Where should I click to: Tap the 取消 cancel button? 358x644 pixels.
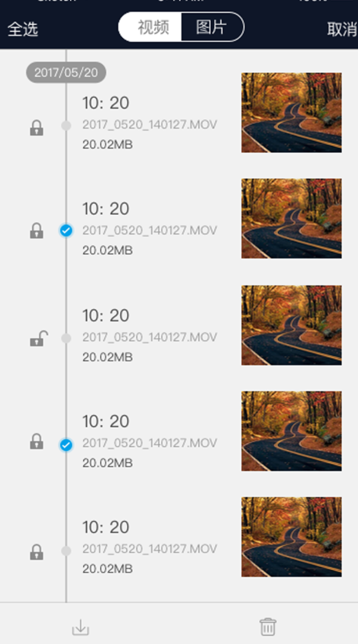342,29
